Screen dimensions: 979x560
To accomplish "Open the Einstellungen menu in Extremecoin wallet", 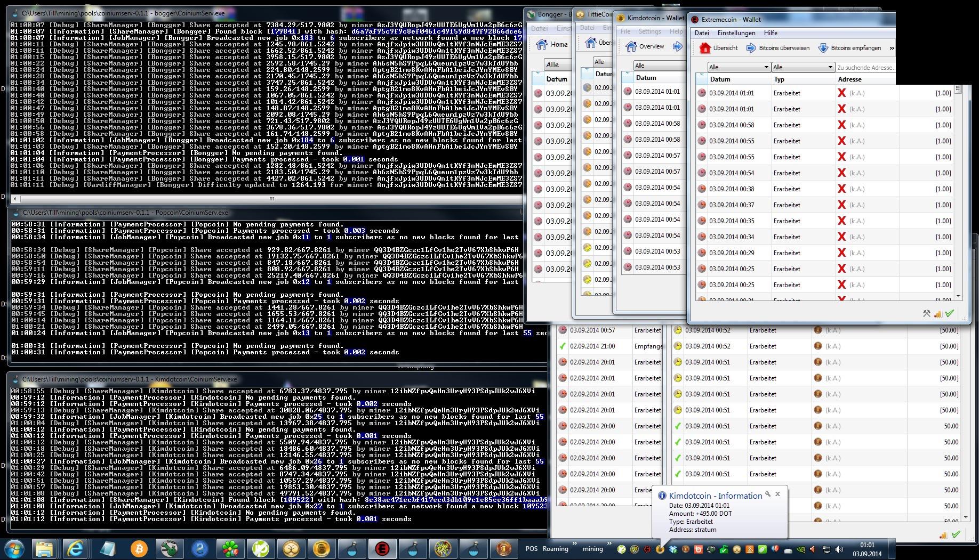I will pos(736,33).
